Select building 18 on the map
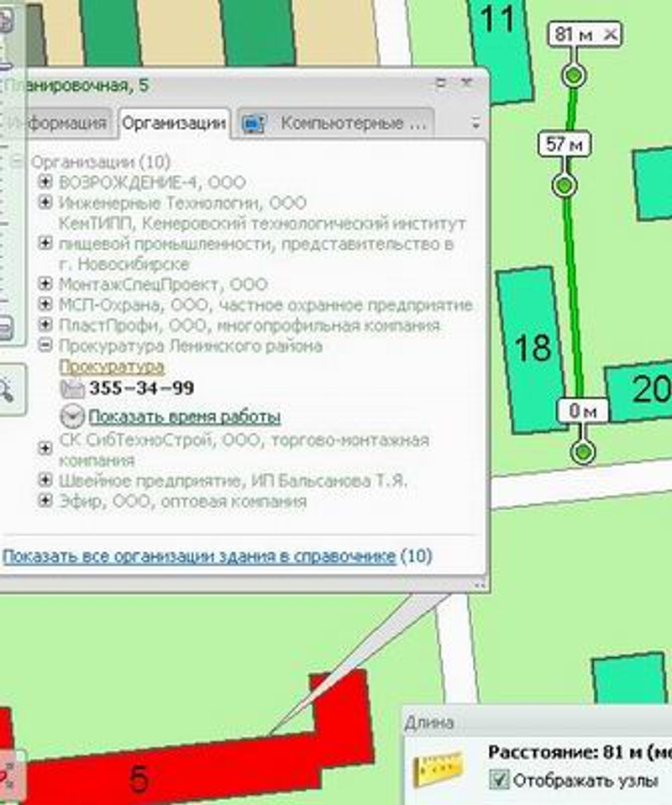 click(534, 349)
